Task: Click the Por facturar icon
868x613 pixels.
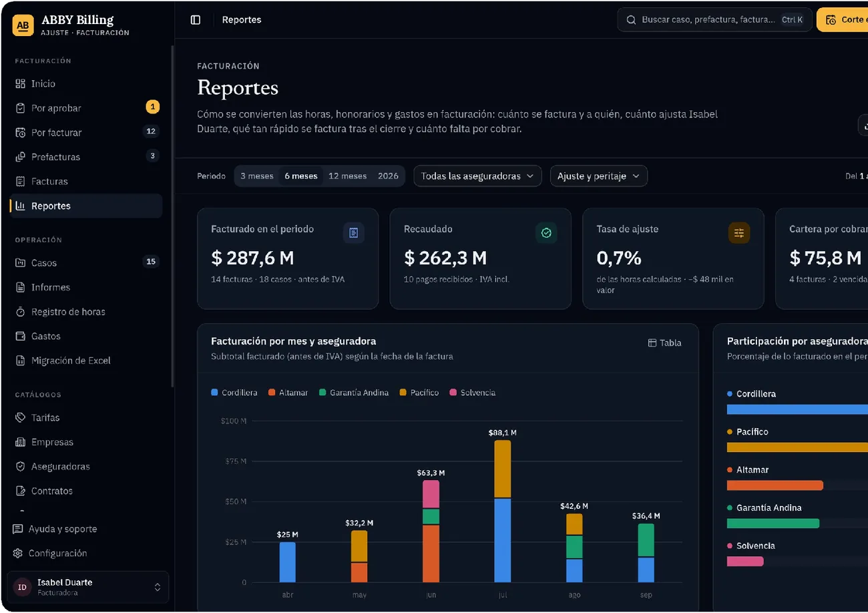Action: point(20,132)
